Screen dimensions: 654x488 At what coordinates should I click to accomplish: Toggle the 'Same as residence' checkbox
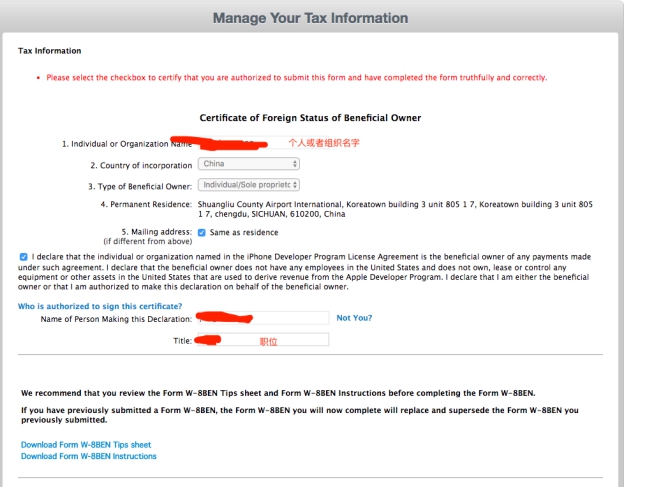click(x=201, y=232)
